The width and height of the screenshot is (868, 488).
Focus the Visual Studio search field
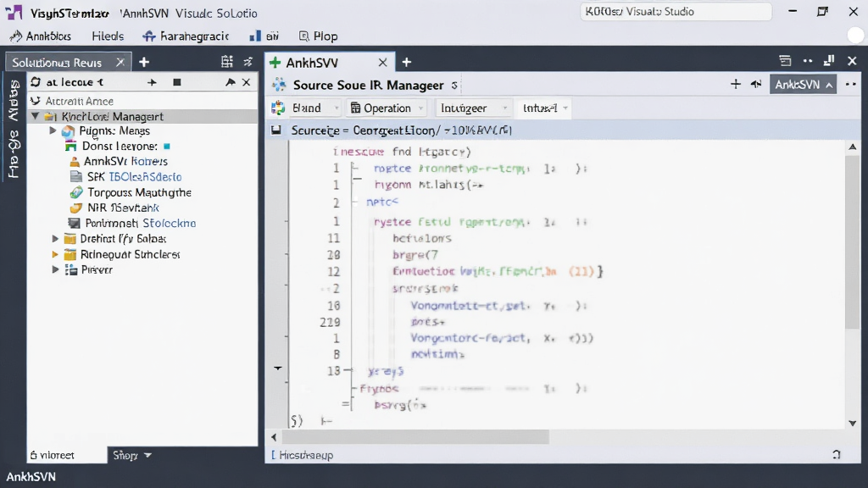pos(676,12)
